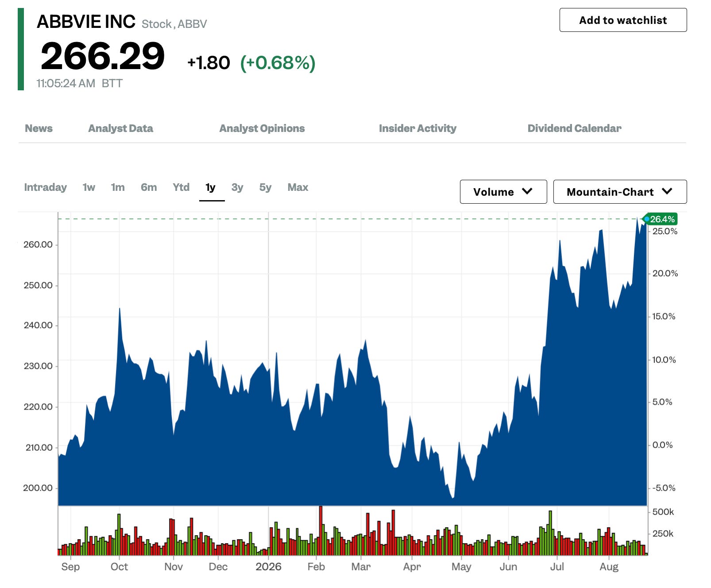Open Analyst Opinions section
This screenshot has width=711, height=588.
click(x=262, y=128)
